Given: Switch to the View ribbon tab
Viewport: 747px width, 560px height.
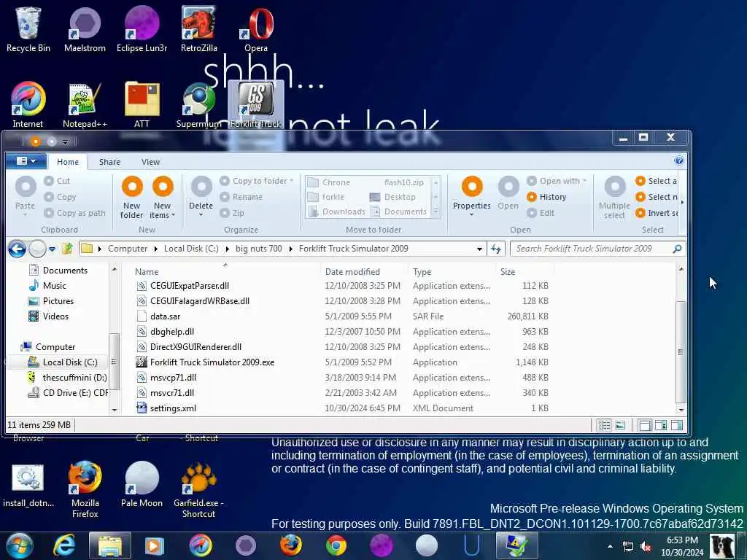Looking at the screenshot, I should coord(150,162).
